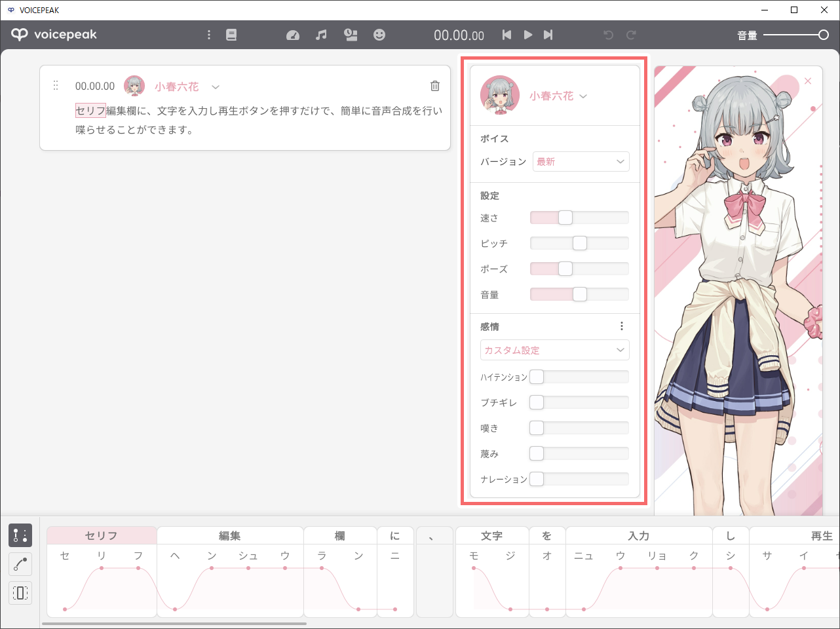Select the phoneme length edit mode icon
This screenshot has width=840, height=629.
tap(20, 593)
